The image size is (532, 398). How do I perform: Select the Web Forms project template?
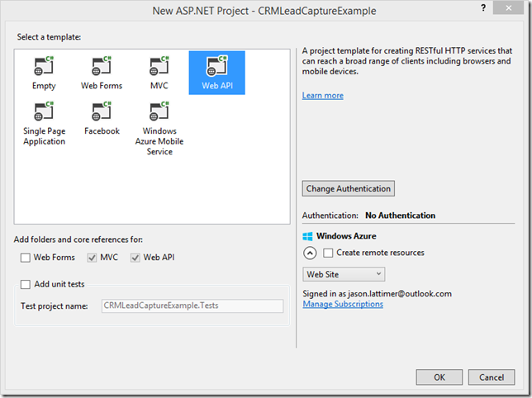[102, 73]
